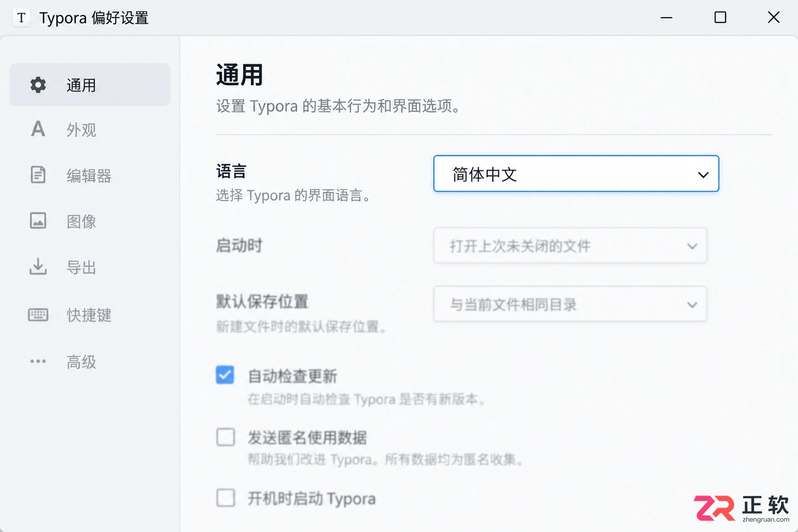Click the chevron arrow in the language dropdown
Image resolution: width=798 pixels, height=532 pixels.
(x=703, y=175)
